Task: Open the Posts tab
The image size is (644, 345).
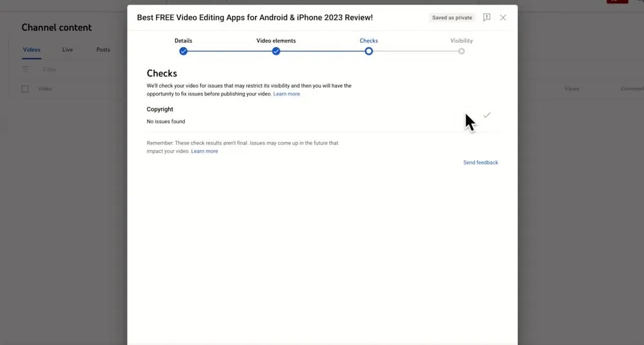Action: 103,50
